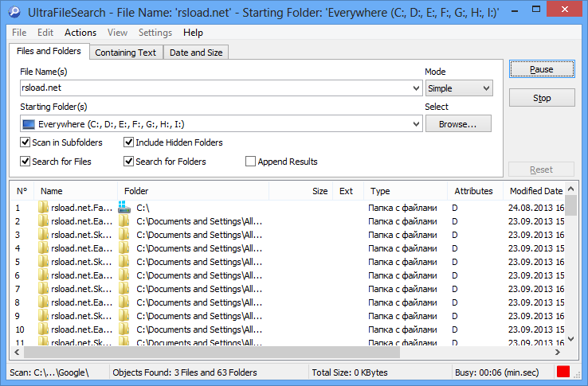588x386 pixels.
Task: Click the Folder column icon in row 10
Action: click(124, 329)
